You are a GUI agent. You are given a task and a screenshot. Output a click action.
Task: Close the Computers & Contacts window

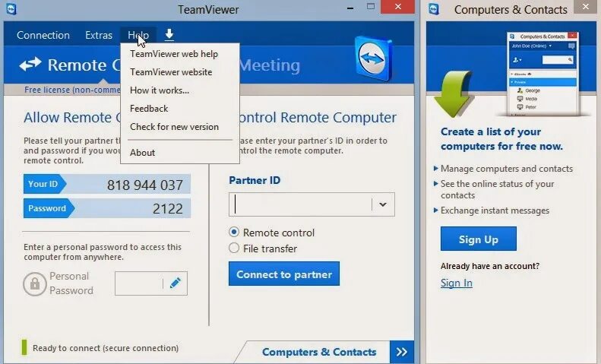point(586,7)
